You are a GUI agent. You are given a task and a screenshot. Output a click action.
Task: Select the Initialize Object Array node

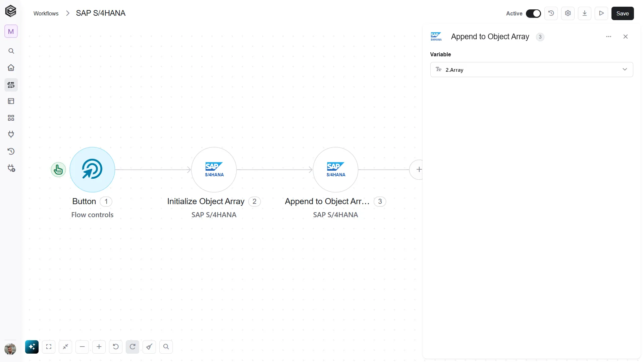tap(214, 170)
